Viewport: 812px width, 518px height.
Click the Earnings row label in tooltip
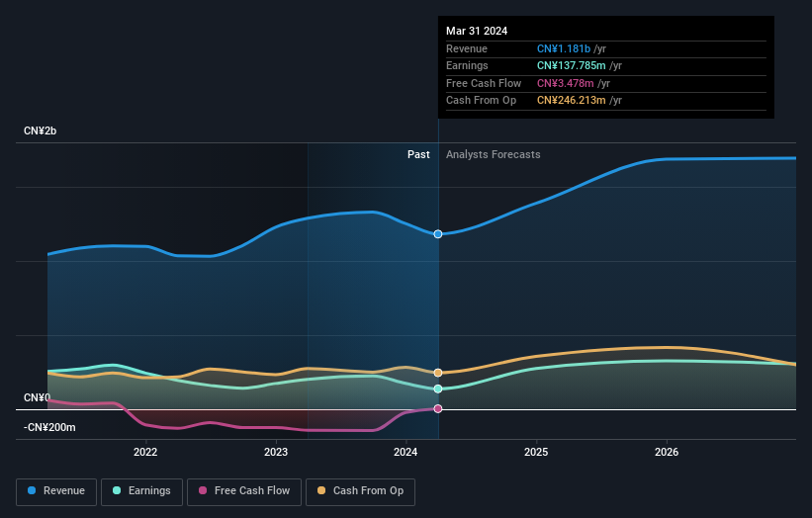[467, 65]
